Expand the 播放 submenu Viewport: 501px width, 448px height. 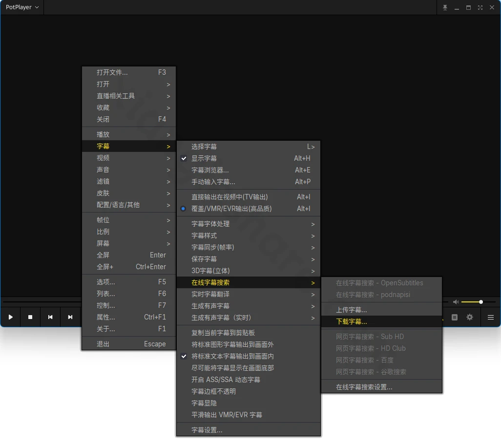tap(129, 134)
